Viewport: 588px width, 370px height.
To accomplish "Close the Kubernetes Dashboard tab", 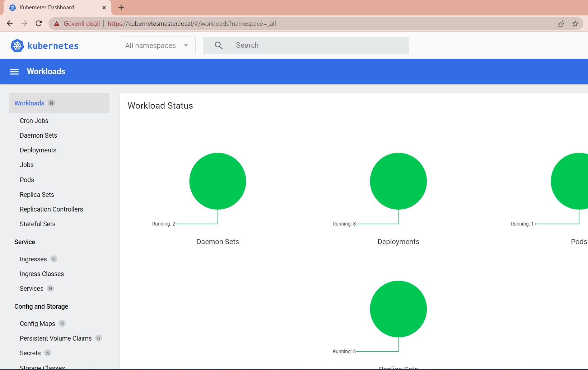I will 104,8.
